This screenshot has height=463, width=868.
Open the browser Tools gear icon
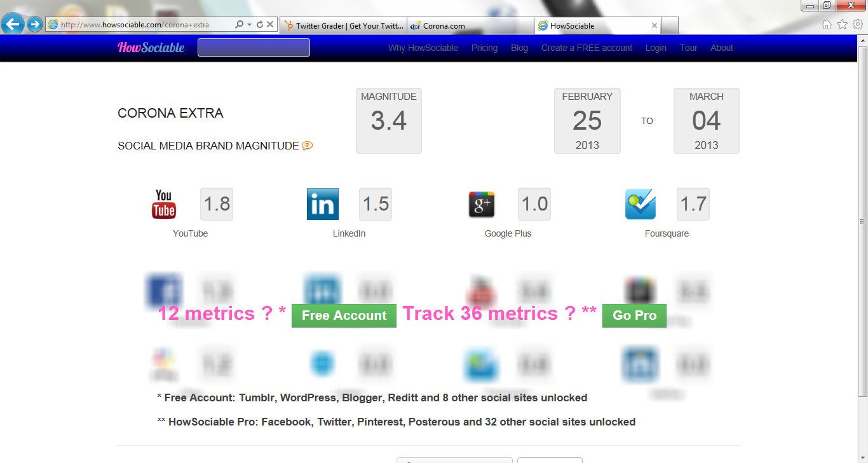[857, 25]
